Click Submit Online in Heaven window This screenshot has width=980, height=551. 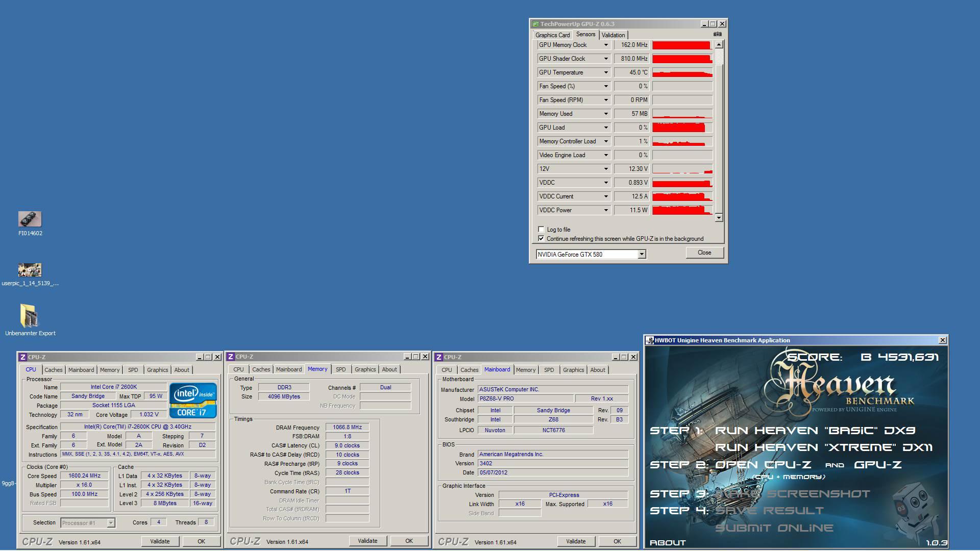(774, 528)
